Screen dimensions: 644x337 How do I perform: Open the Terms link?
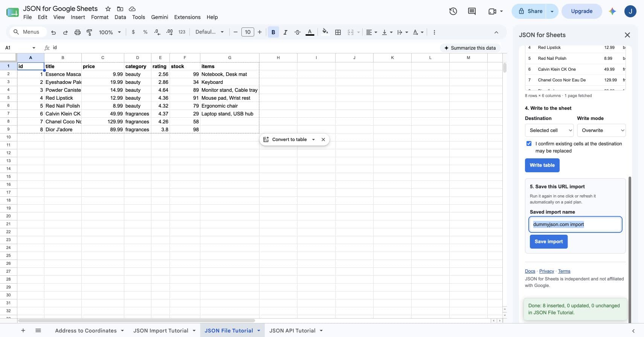tap(564, 271)
